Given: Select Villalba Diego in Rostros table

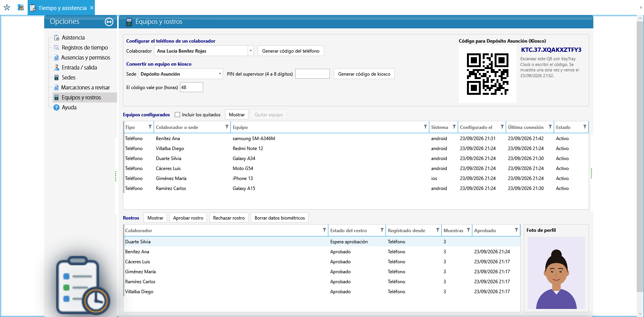Looking at the screenshot, I should coord(322,292).
